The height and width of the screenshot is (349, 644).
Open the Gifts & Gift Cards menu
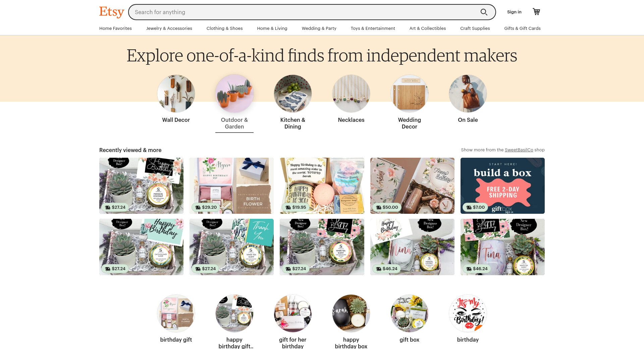click(x=522, y=29)
